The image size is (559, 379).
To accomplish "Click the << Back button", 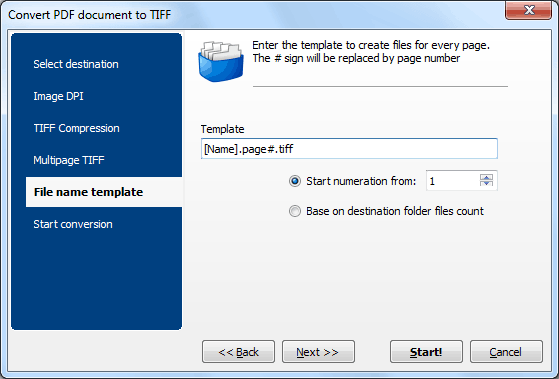I will click(239, 352).
